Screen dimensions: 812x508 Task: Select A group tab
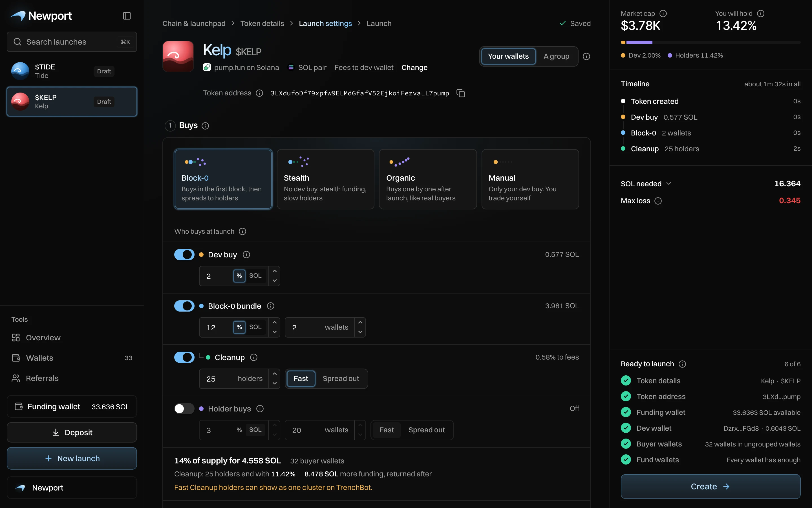click(x=556, y=56)
